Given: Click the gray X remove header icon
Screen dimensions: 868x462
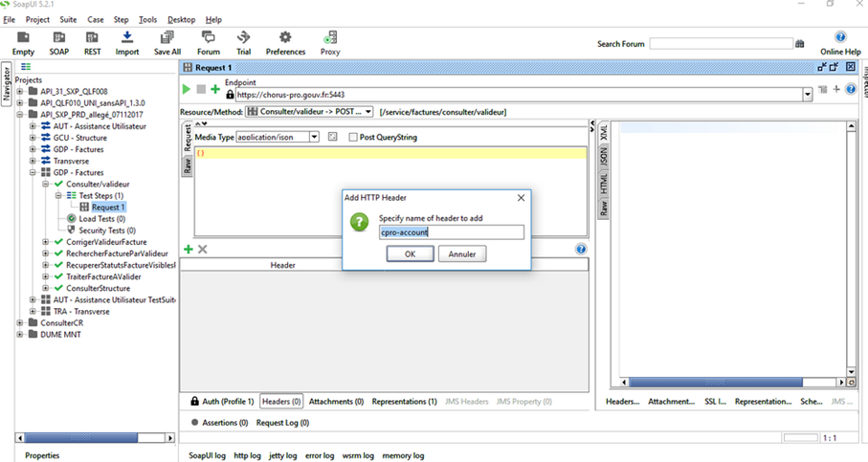Looking at the screenshot, I should pyautogui.click(x=203, y=249).
